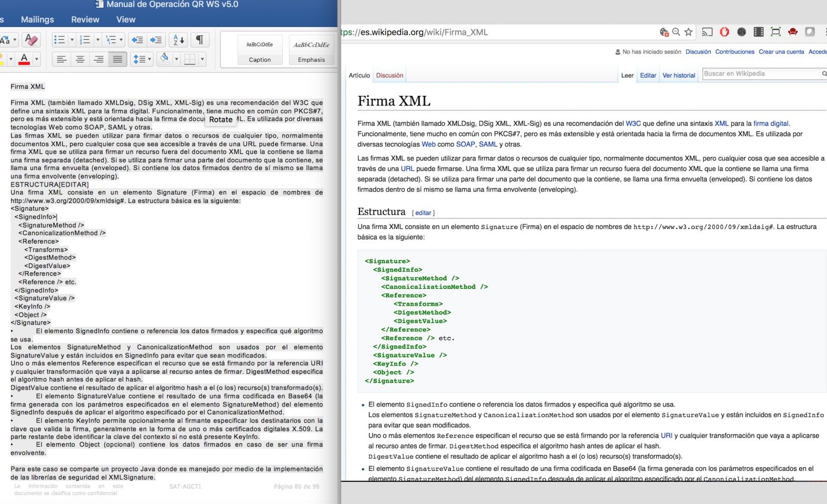Open shading color dropdown arrow
Viewport: 827px width, 504px height.
tap(176, 59)
